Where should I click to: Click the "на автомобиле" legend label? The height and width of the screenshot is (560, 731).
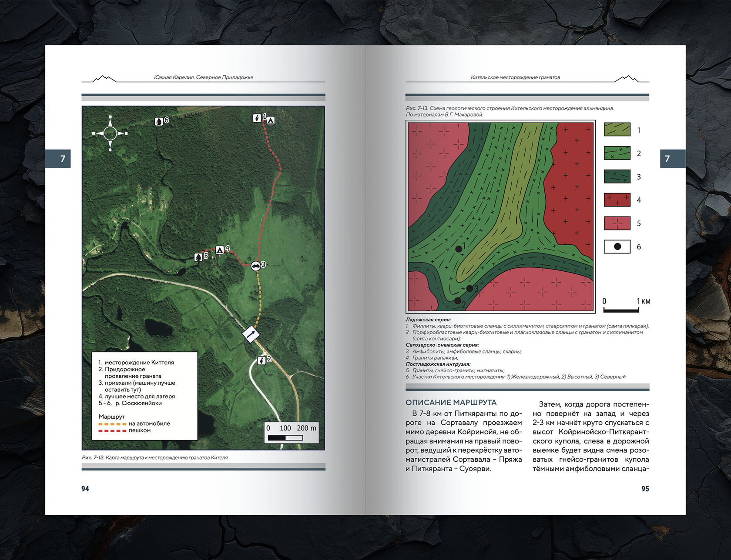click(149, 423)
